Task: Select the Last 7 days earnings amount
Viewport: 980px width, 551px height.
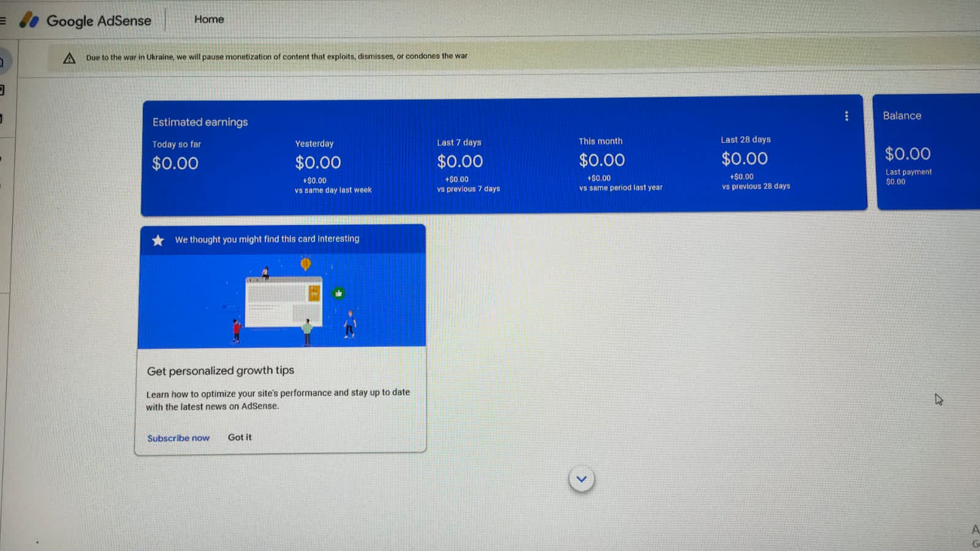Action: [460, 161]
